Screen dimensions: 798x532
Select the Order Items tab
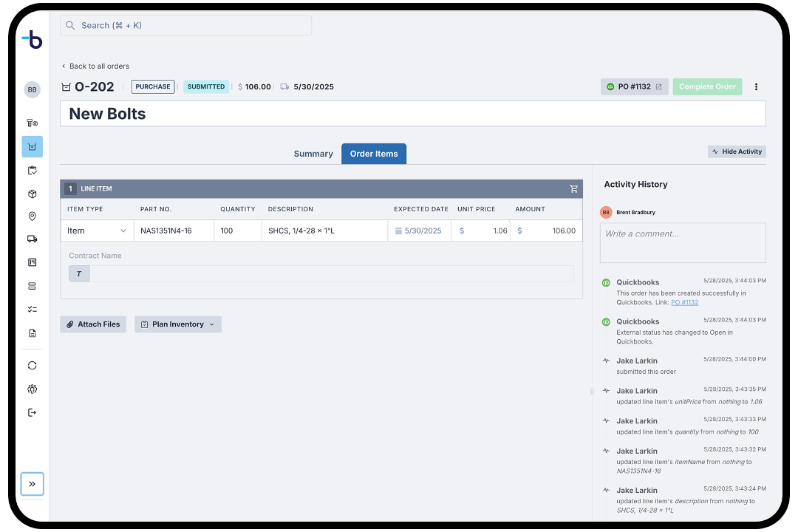[x=374, y=154]
